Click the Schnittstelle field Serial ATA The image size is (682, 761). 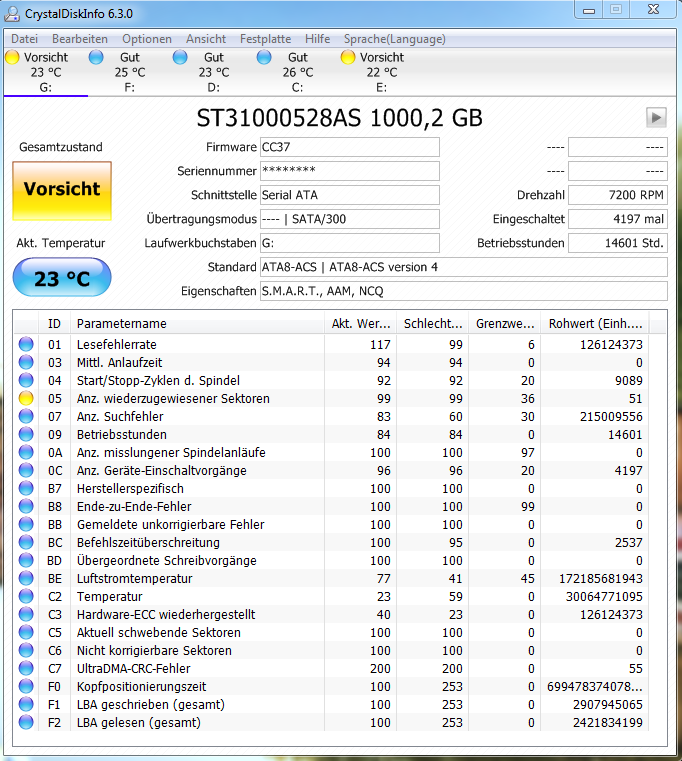pos(349,195)
